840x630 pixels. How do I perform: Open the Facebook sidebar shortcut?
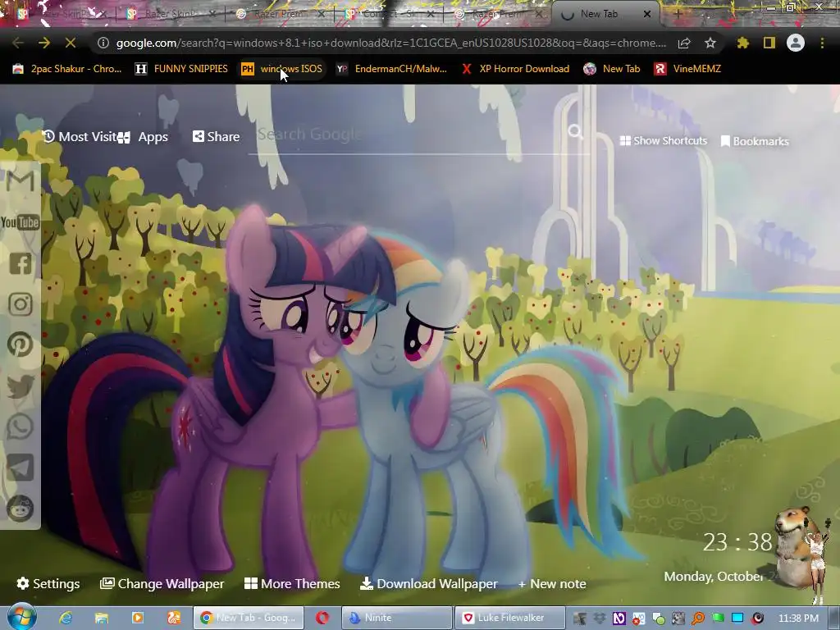click(x=21, y=263)
